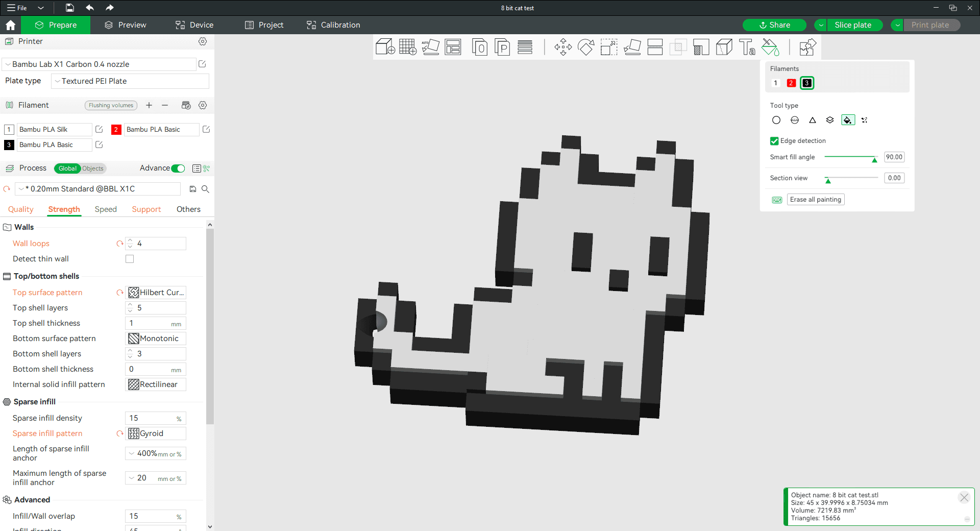Click the Variable layer height icon
Viewport: 980px width, 531px height.
point(525,47)
